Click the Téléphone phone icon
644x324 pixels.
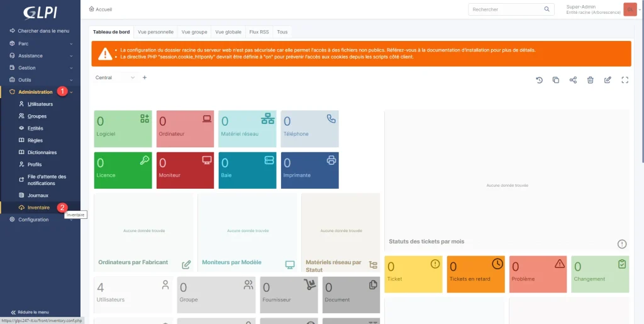coord(331,119)
